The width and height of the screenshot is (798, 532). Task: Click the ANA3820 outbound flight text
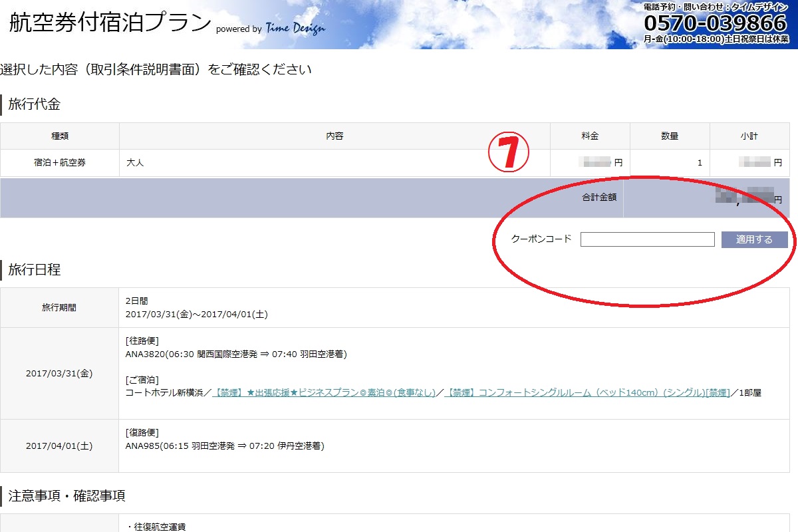pyautogui.click(x=236, y=354)
